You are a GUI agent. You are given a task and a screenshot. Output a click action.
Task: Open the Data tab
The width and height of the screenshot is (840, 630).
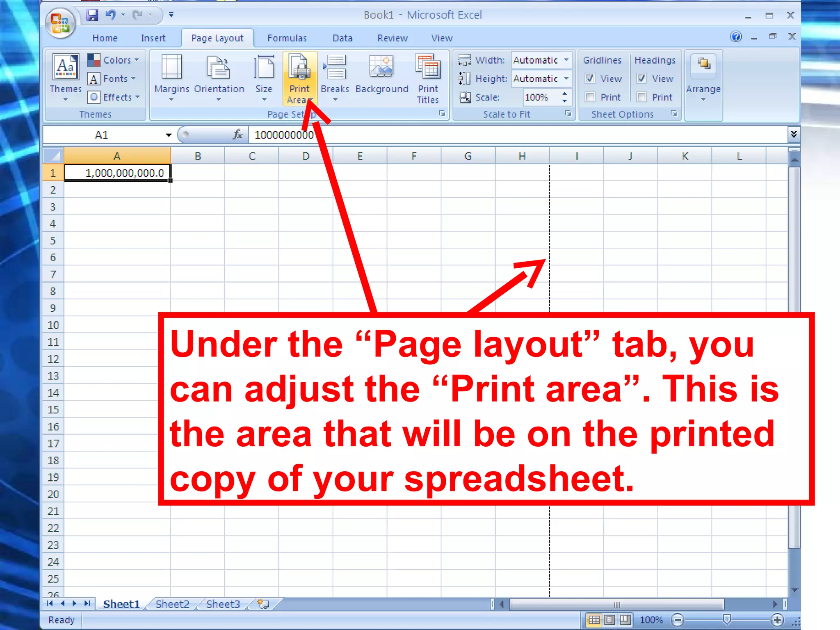(342, 38)
